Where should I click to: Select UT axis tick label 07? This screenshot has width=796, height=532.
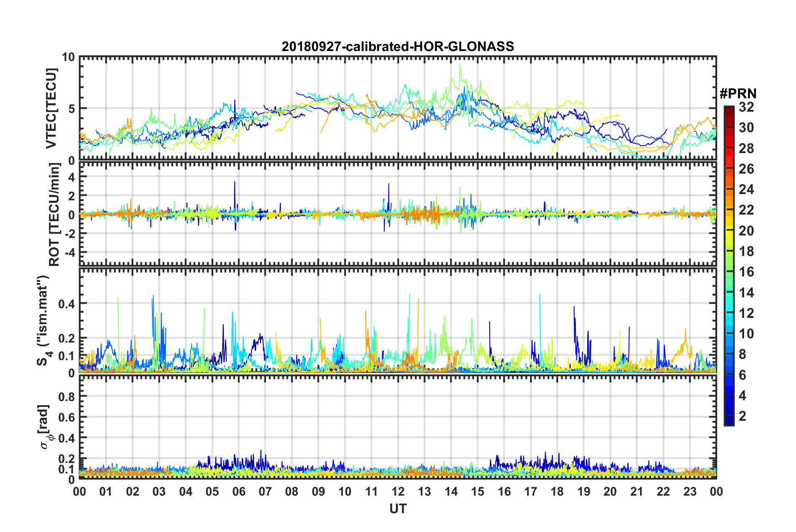point(265,491)
